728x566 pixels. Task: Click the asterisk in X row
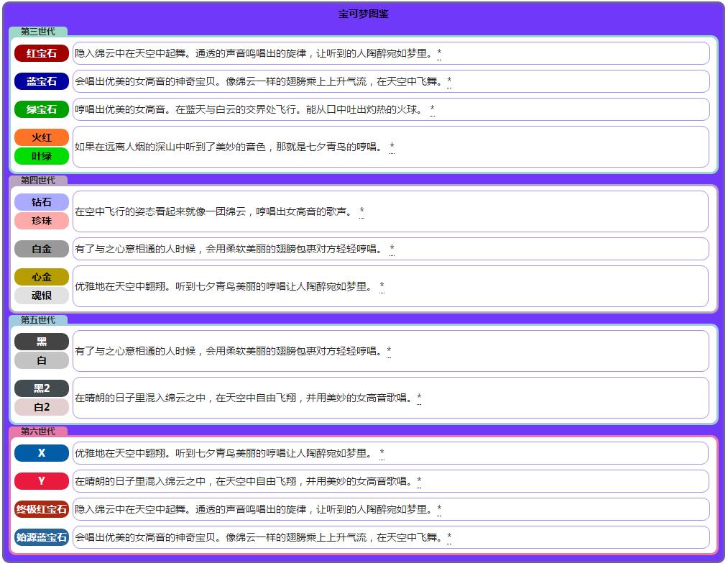382,453
